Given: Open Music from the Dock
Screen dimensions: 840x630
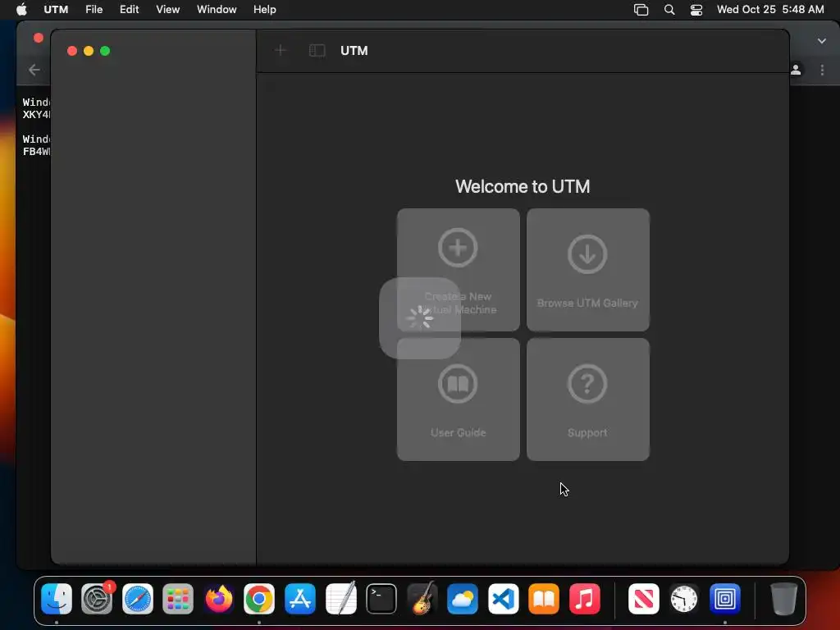Looking at the screenshot, I should pyautogui.click(x=584, y=598).
